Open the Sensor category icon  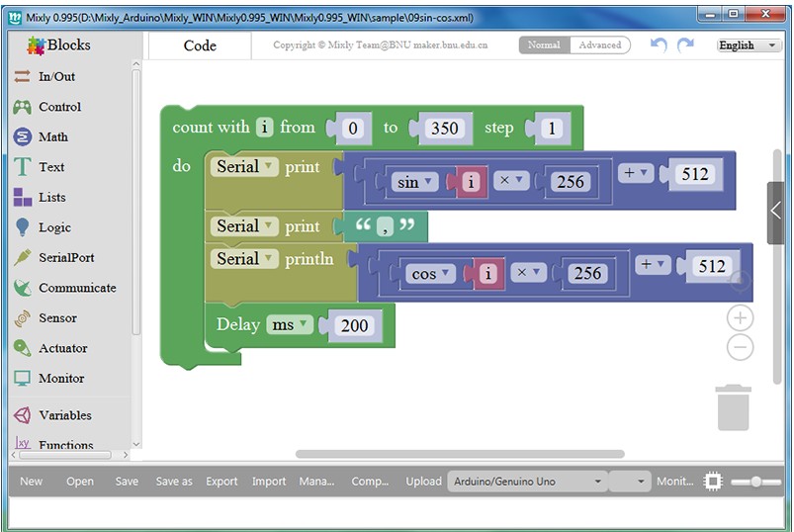[22, 317]
